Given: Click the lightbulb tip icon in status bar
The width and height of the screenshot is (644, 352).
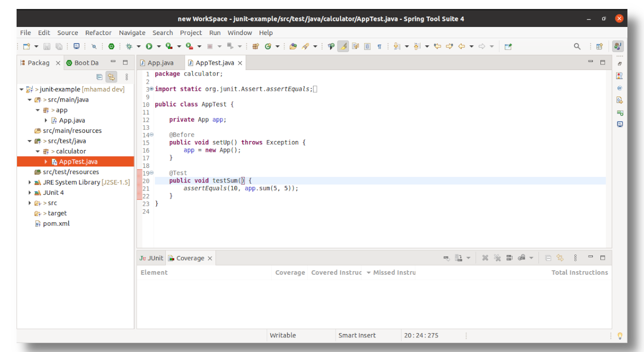Looking at the screenshot, I should point(619,336).
